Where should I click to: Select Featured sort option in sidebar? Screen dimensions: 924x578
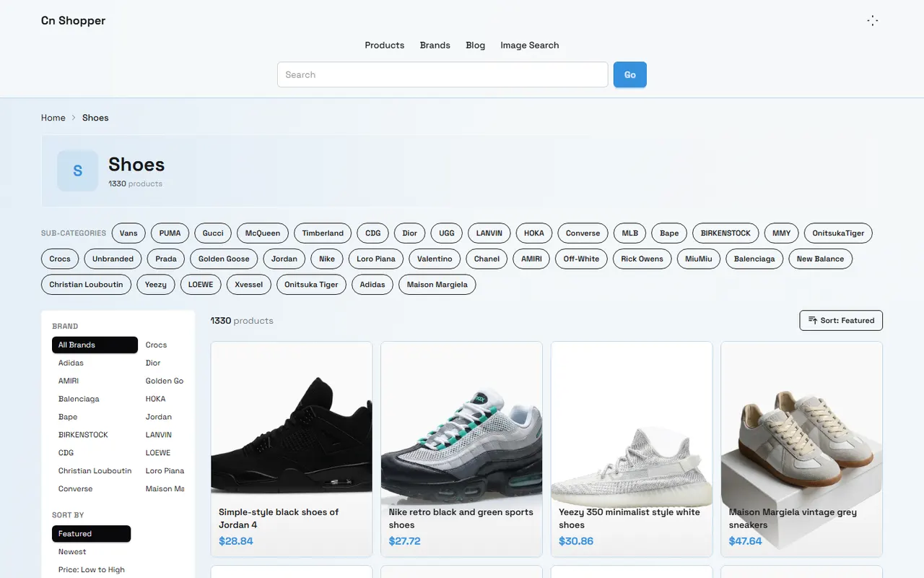[x=91, y=534]
